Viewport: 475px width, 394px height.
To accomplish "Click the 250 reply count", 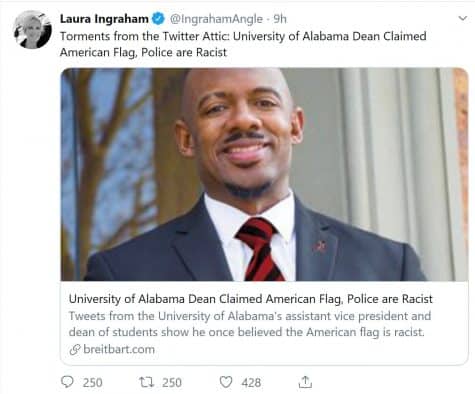I will tap(92, 383).
